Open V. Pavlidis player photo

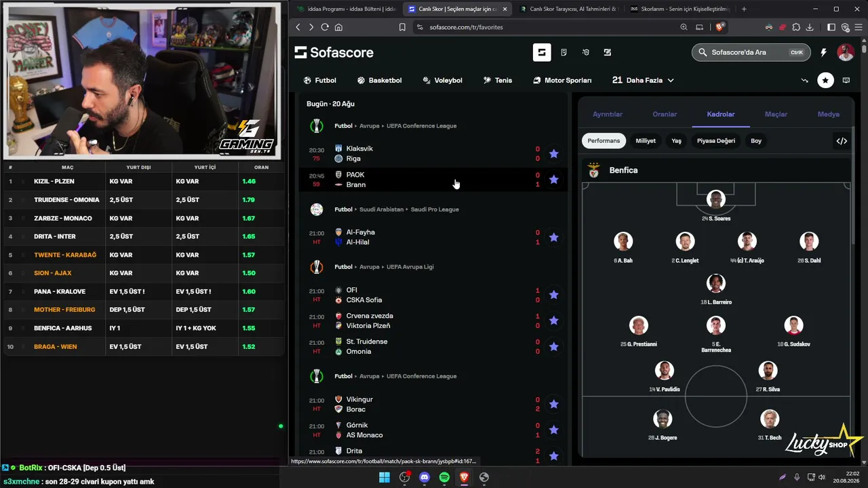[x=665, y=370]
